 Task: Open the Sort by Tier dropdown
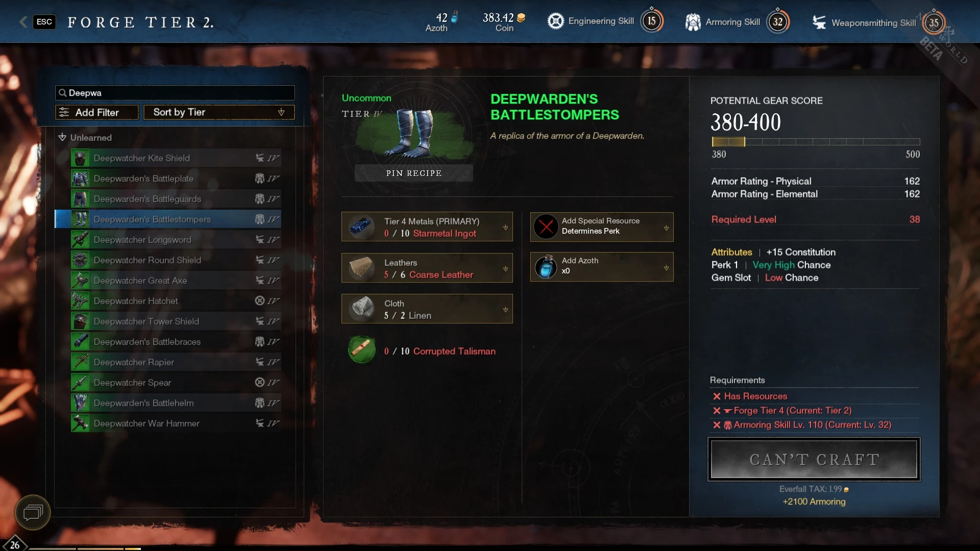point(219,112)
